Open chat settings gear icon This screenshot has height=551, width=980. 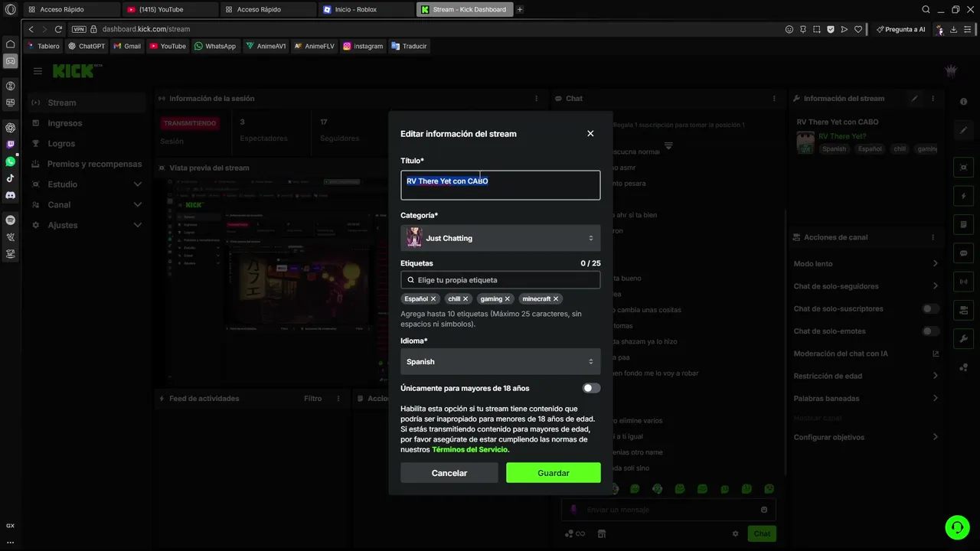pos(736,533)
